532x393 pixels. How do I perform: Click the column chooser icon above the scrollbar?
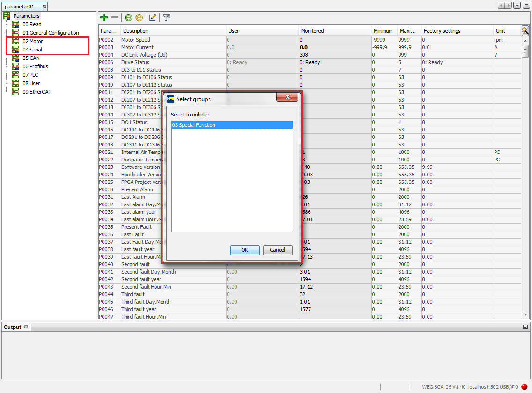[525, 30]
